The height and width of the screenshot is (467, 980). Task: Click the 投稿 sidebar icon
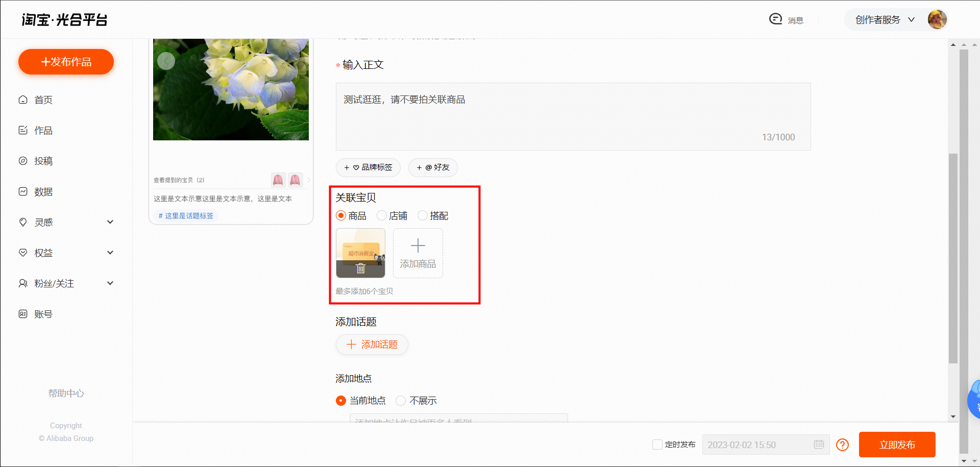tap(23, 161)
